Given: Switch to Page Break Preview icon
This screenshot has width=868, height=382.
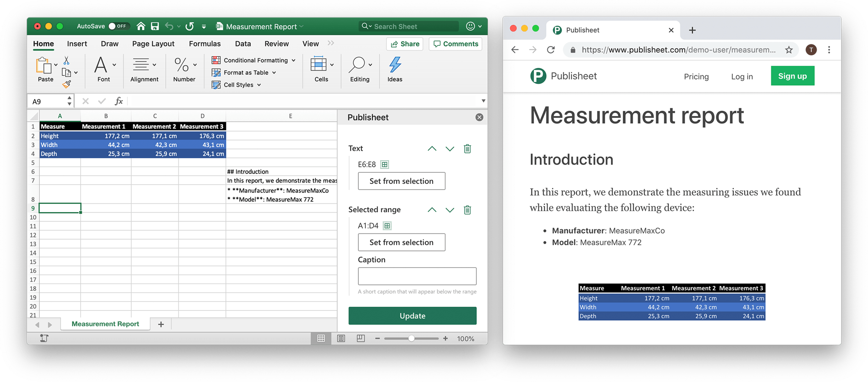Looking at the screenshot, I should 361,338.
